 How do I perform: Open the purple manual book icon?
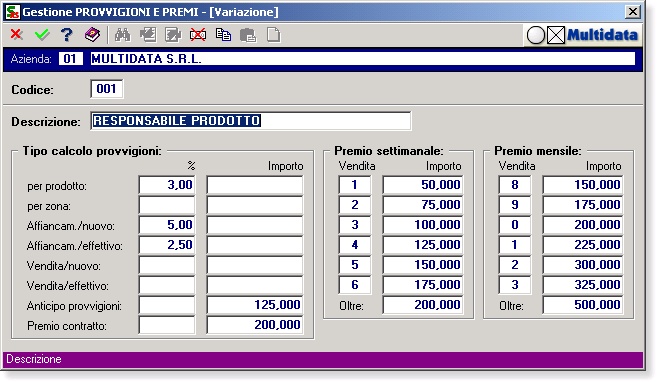pyautogui.click(x=92, y=35)
